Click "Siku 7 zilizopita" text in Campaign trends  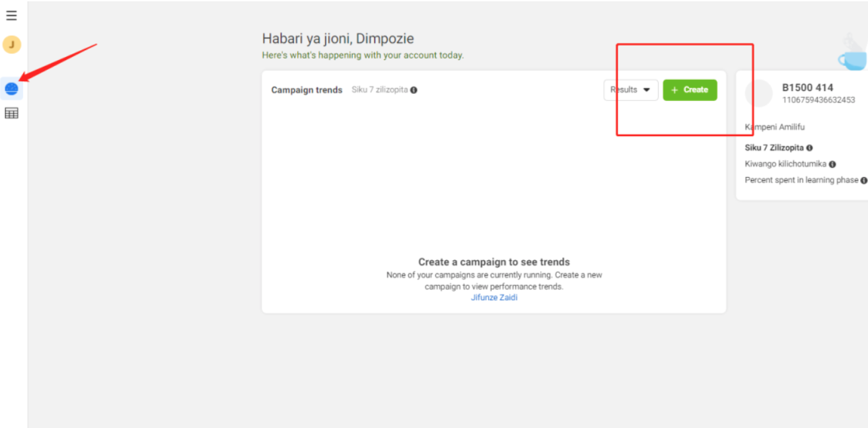pos(379,90)
